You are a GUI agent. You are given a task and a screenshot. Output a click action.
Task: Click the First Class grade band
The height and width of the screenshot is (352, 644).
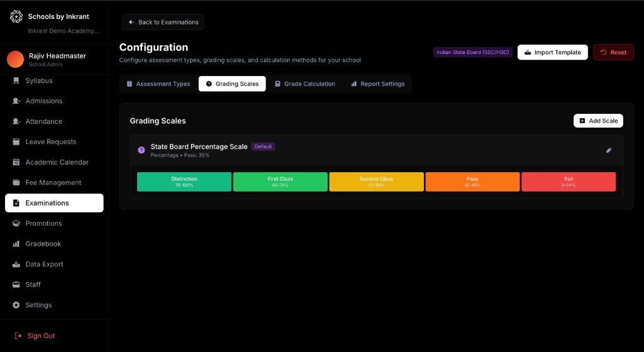(280, 182)
